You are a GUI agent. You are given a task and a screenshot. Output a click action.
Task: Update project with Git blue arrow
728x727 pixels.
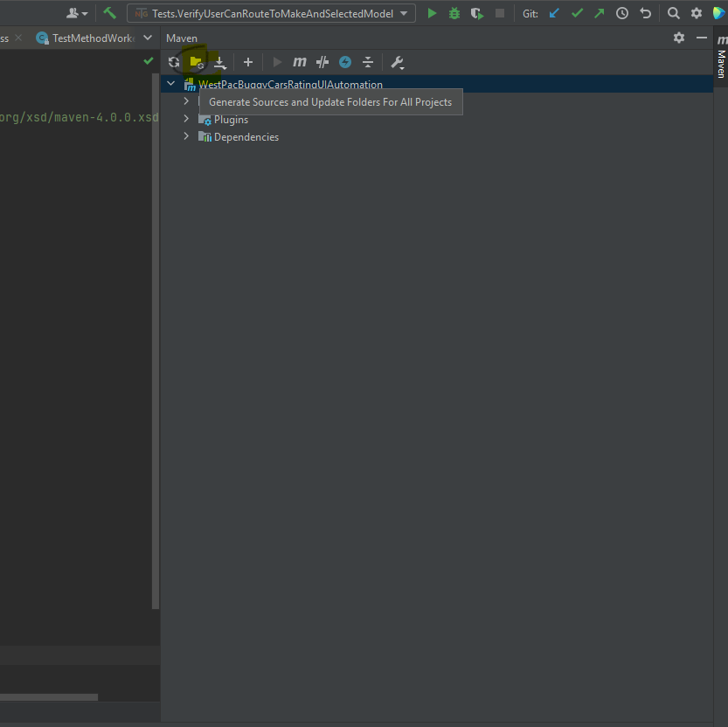coord(554,13)
